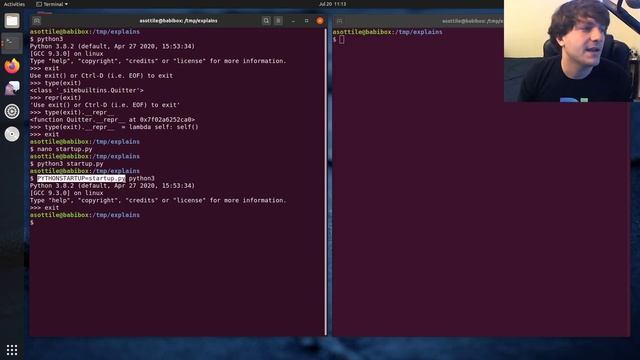Open the disc icon in the dock

click(12, 134)
